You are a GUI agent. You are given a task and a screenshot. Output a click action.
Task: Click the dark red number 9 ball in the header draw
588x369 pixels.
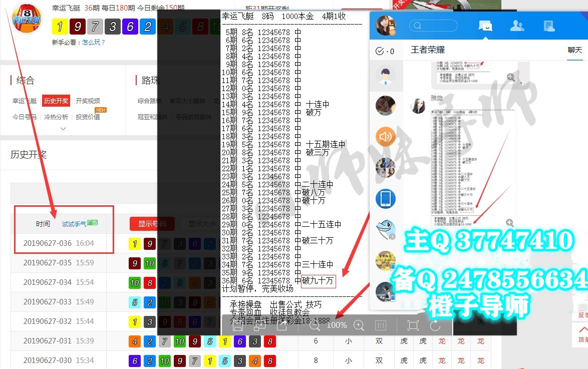[77, 27]
